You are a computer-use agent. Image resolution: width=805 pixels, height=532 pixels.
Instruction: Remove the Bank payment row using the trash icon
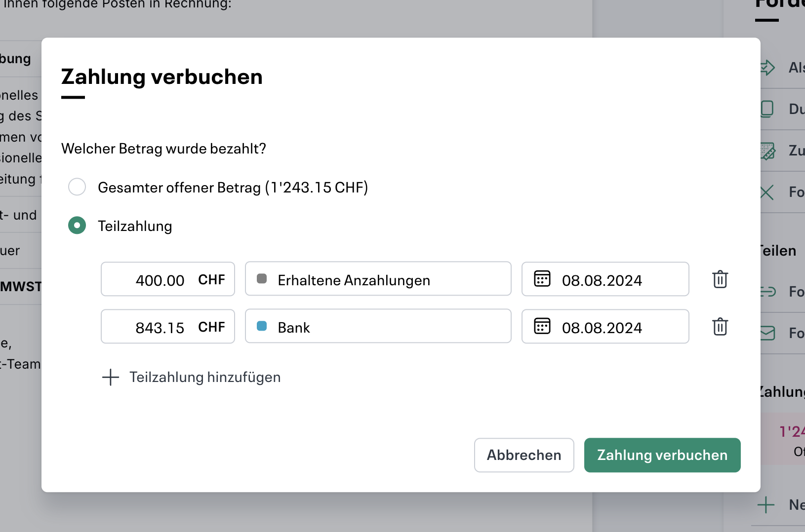tap(720, 326)
